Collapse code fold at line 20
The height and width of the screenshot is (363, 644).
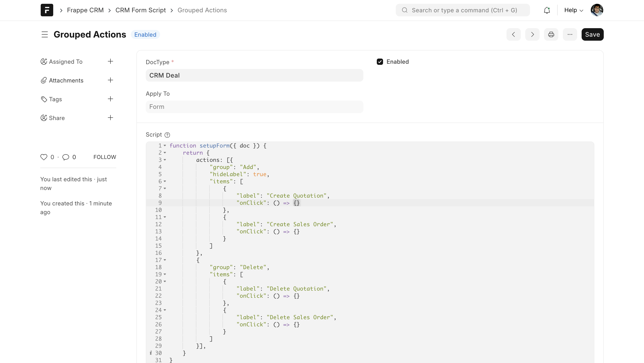click(x=165, y=282)
